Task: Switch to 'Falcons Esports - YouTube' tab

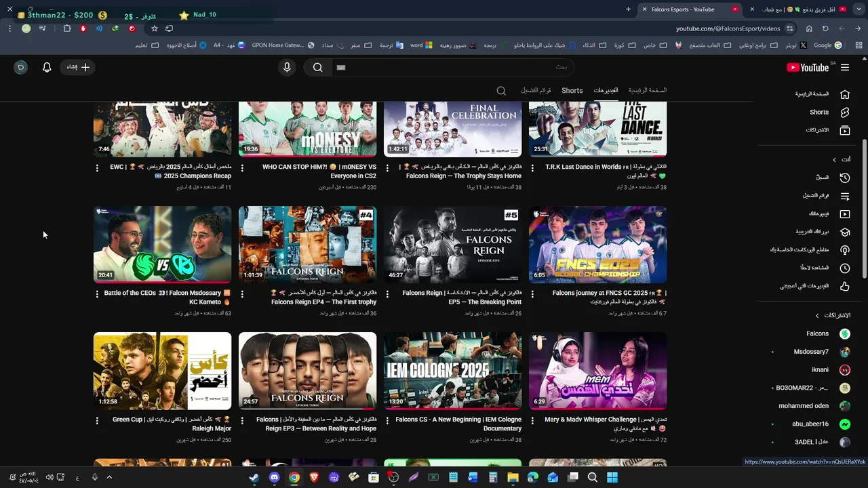Action: click(x=690, y=9)
